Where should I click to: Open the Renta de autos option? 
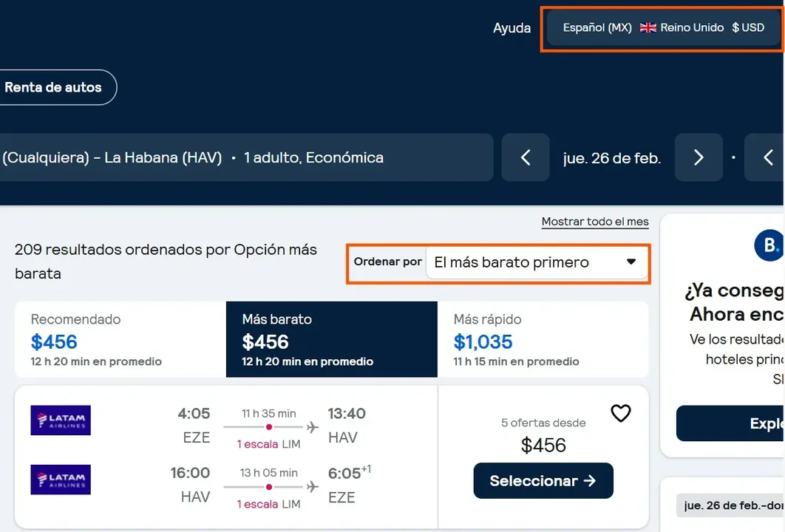coord(53,87)
